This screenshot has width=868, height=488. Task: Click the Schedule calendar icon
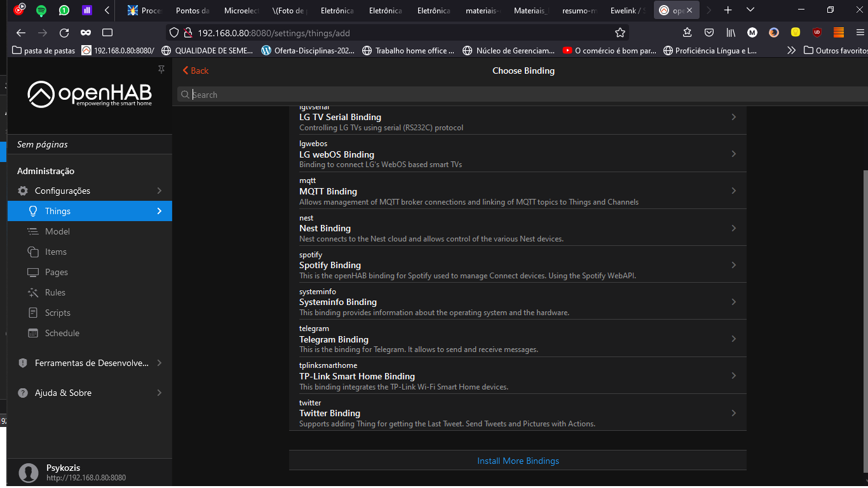[33, 333]
